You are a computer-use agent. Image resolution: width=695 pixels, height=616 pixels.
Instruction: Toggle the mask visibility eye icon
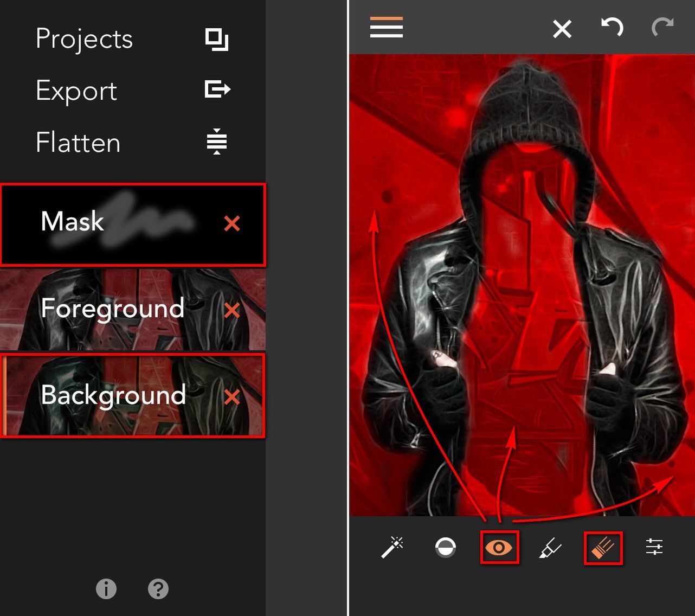pyautogui.click(x=499, y=548)
